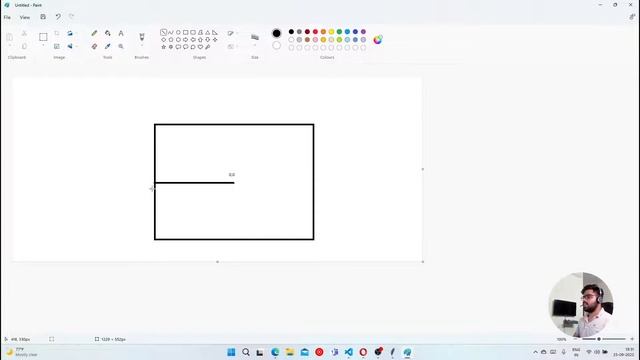Click the zoom slider handle in status bar

click(x=599, y=339)
